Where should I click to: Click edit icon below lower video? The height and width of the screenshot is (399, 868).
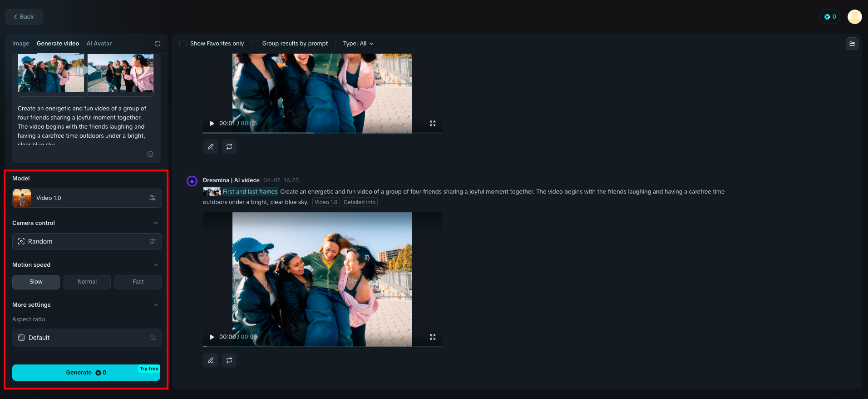(211, 360)
